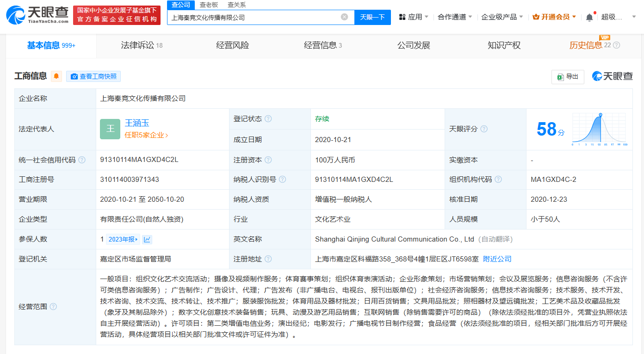
Task: Click the TianYanCha logo icon
Action: pos(15,15)
